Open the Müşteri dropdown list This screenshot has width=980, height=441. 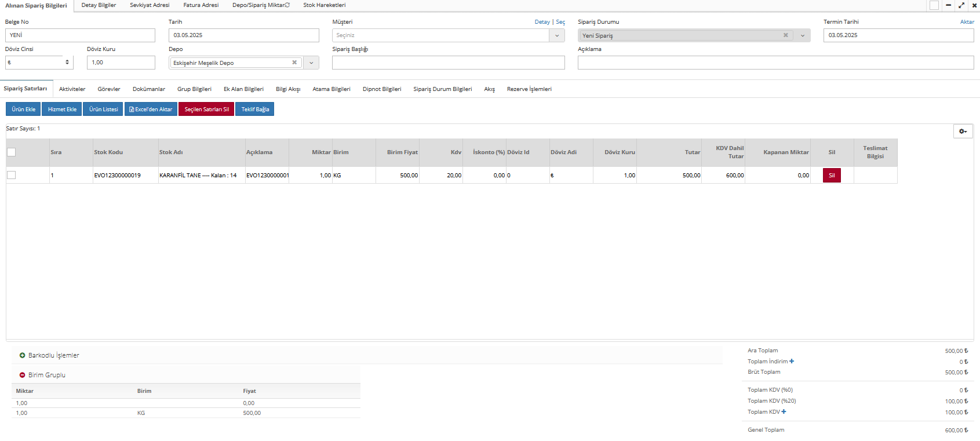click(557, 35)
